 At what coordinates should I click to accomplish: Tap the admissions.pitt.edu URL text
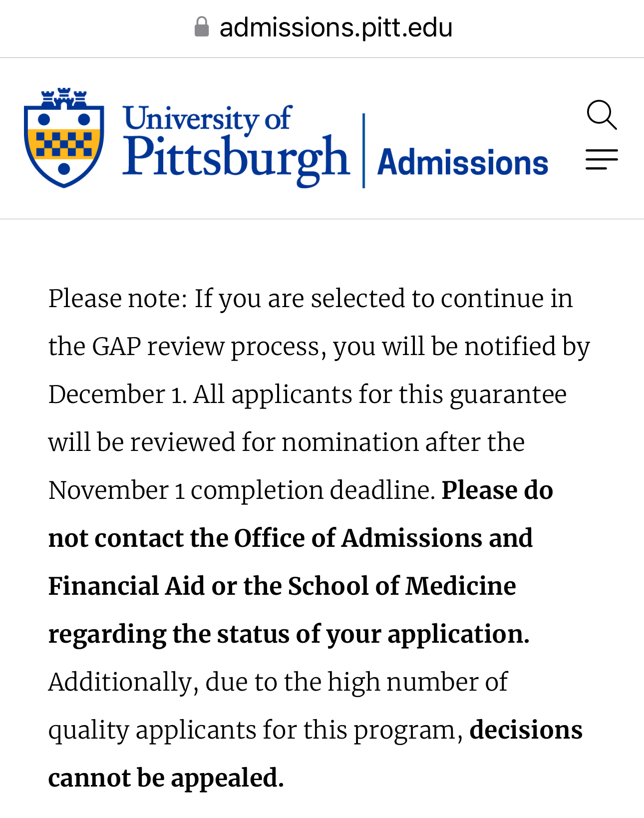coord(336,27)
